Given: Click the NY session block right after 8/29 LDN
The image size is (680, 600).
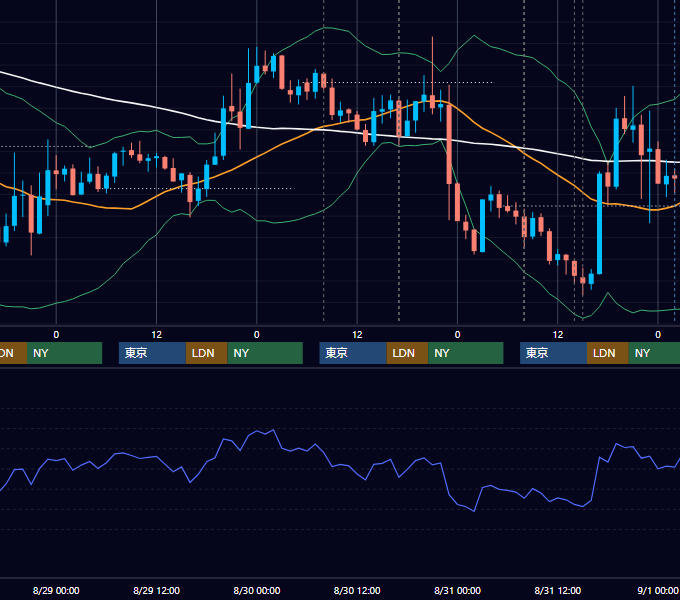Looking at the screenshot, I should [265, 353].
